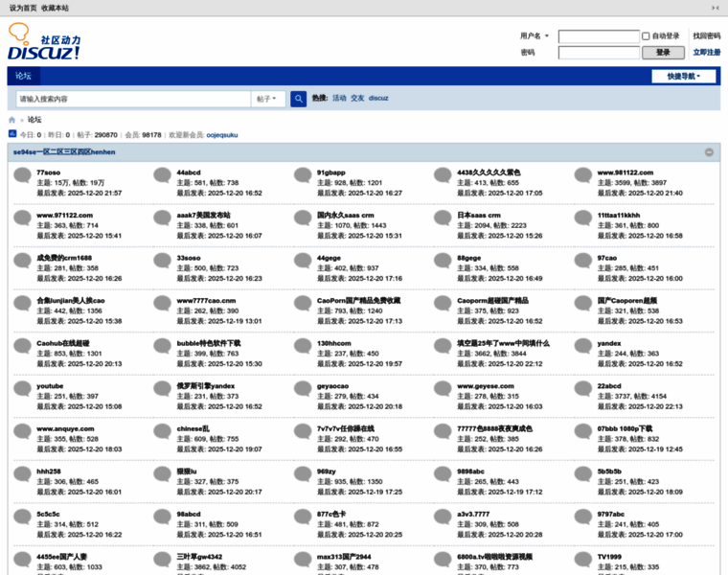This screenshot has width=728, height=575.
Task: Collapse the se94se category section
Action: (x=709, y=152)
